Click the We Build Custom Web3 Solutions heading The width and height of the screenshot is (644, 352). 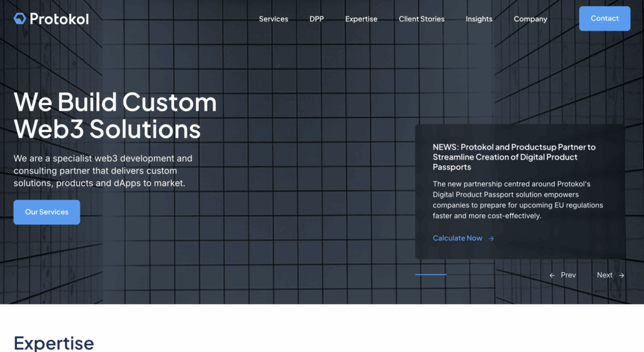(115, 115)
